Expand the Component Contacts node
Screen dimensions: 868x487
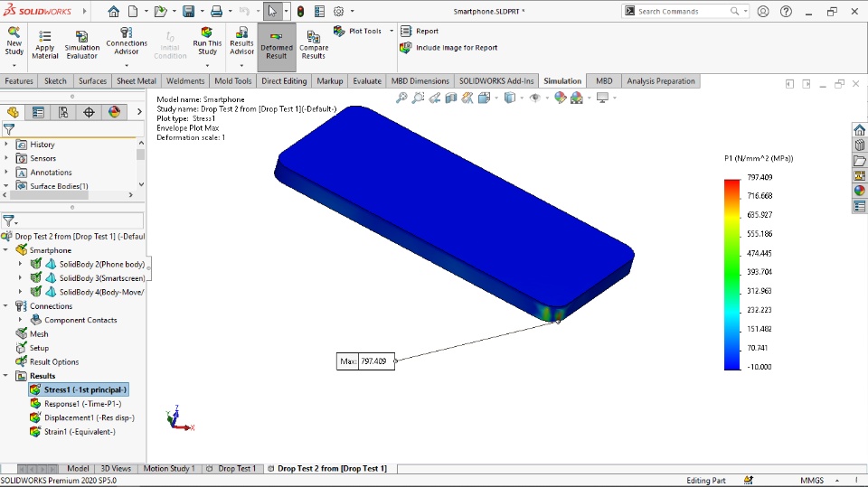point(21,320)
